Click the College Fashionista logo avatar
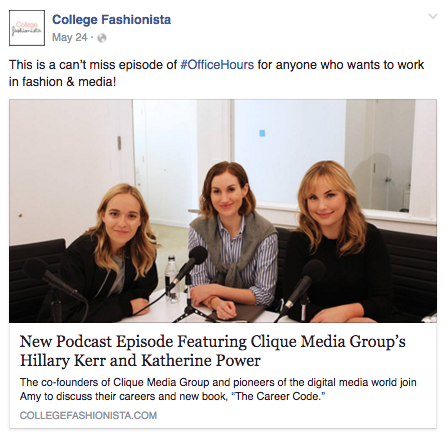The image size is (447, 440). tap(27, 28)
